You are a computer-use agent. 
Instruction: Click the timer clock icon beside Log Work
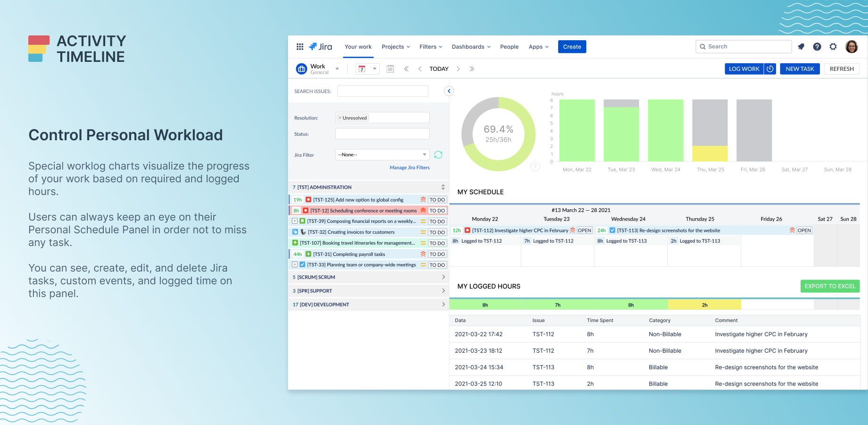point(770,69)
